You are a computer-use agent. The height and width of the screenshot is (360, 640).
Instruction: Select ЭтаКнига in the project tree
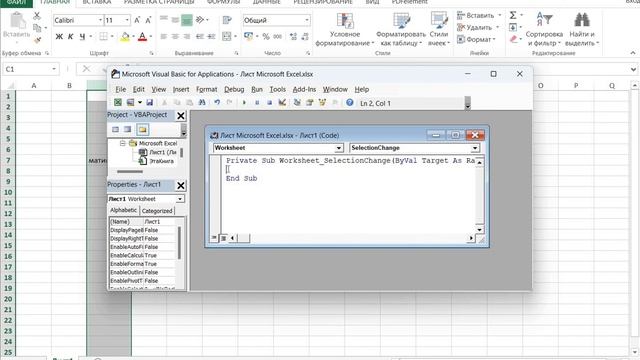(x=157, y=161)
